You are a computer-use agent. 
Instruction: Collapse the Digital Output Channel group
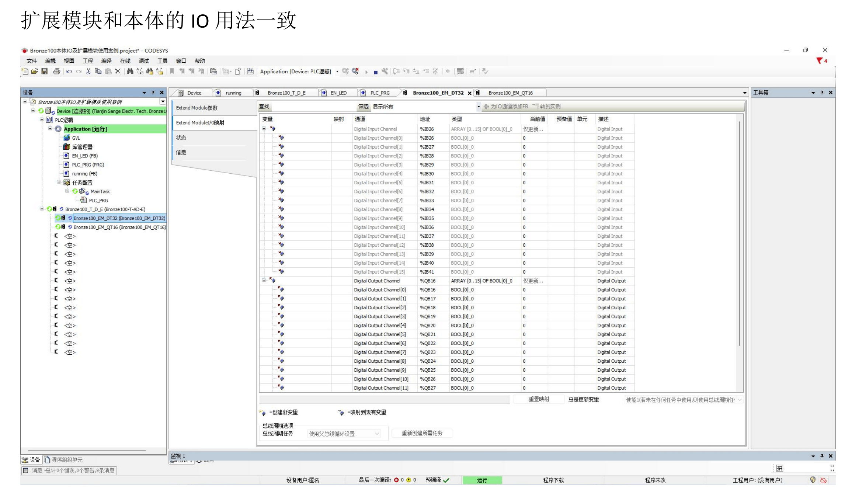click(x=264, y=281)
